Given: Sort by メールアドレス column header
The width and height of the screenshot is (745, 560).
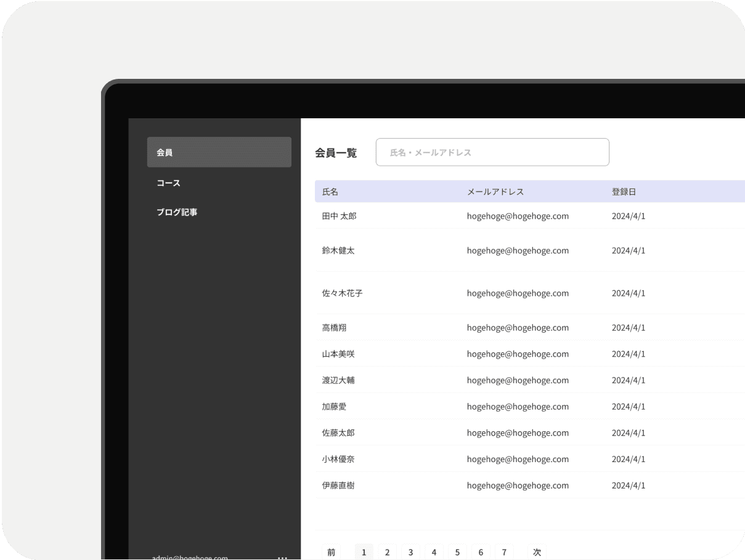Looking at the screenshot, I should [495, 192].
